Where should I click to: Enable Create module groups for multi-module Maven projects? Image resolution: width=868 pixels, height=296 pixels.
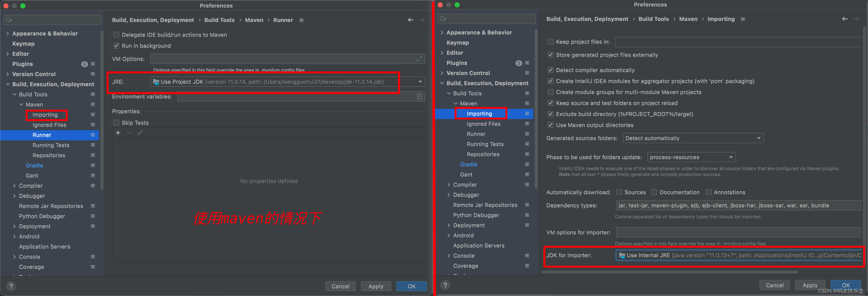tap(551, 92)
